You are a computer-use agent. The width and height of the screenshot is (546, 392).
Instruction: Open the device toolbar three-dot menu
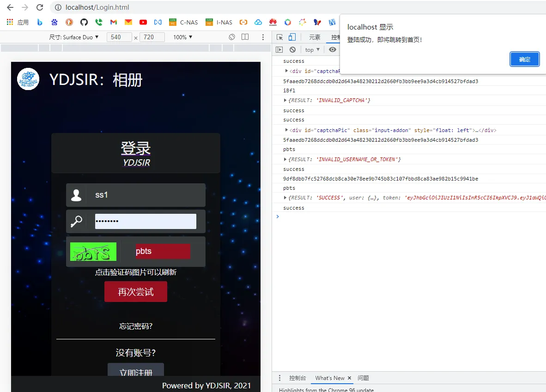[263, 37]
